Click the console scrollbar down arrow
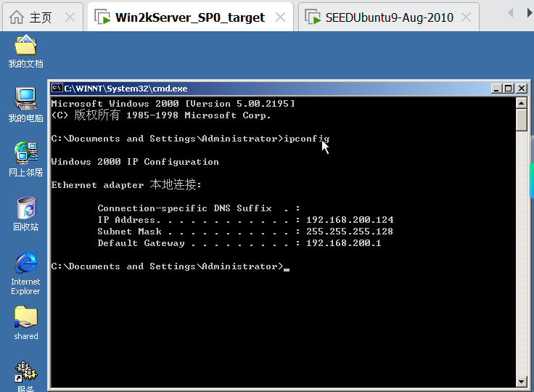Viewport: 534px width, 392px height. pos(522,381)
